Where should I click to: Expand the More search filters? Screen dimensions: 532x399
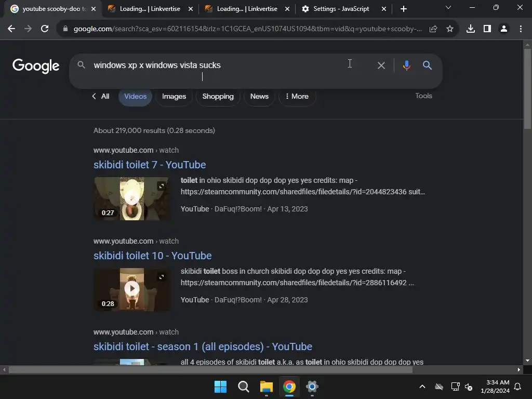coord(297,96)
